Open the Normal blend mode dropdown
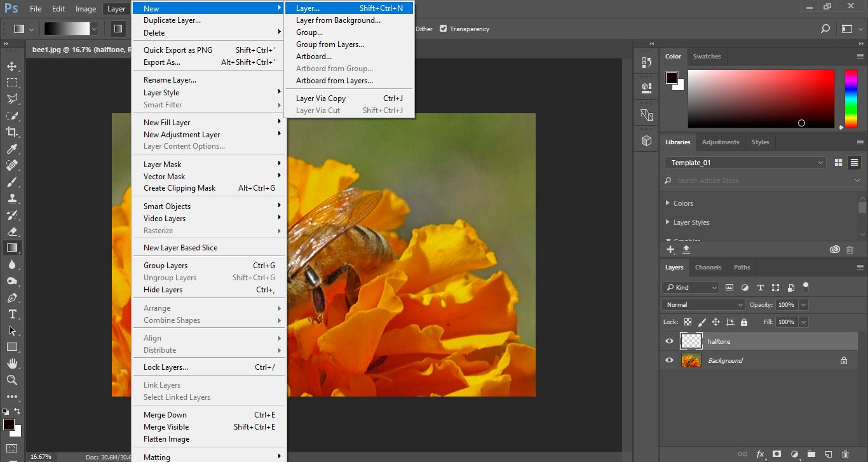Viewport: 868px width, 462px height. 703,304
